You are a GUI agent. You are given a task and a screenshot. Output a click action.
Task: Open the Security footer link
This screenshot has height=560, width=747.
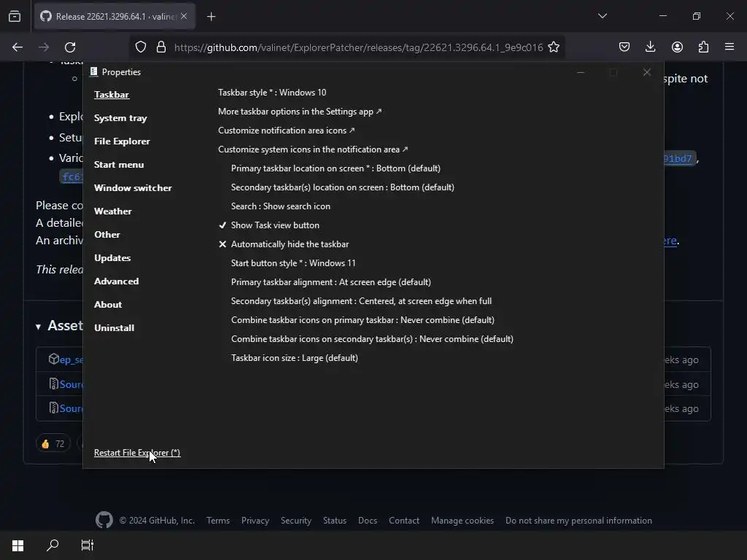(296, 521)
